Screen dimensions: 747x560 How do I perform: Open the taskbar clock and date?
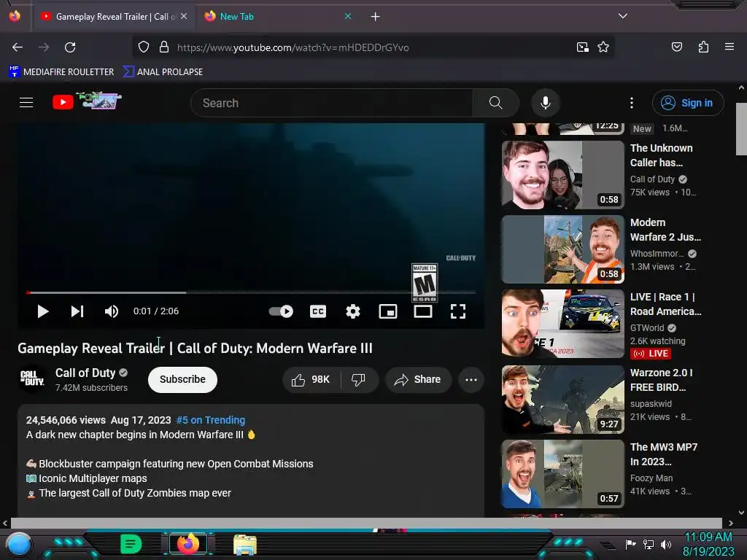click(x=708, y=544)
